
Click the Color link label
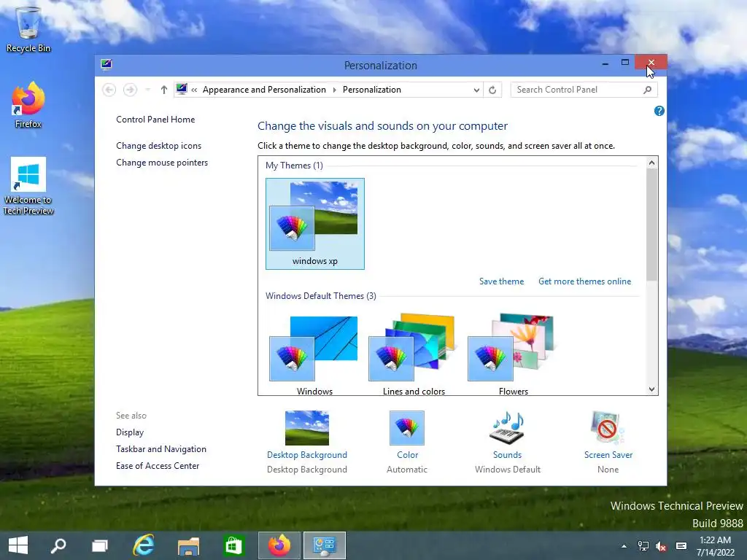[x=407, y=455]
